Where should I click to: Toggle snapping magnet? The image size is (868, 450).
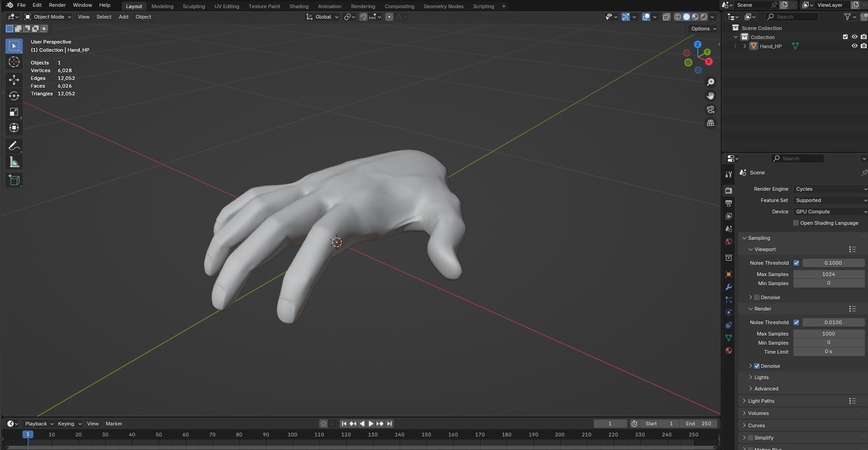(x=363, y=17)
